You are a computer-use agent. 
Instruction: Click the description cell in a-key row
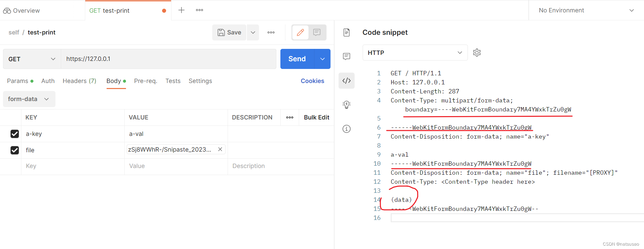point(281,134)
